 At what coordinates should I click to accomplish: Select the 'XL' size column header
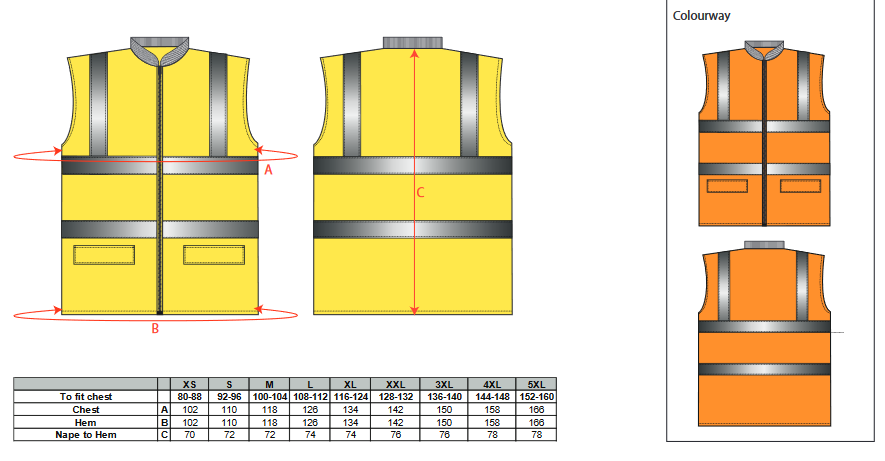point(351,384)
